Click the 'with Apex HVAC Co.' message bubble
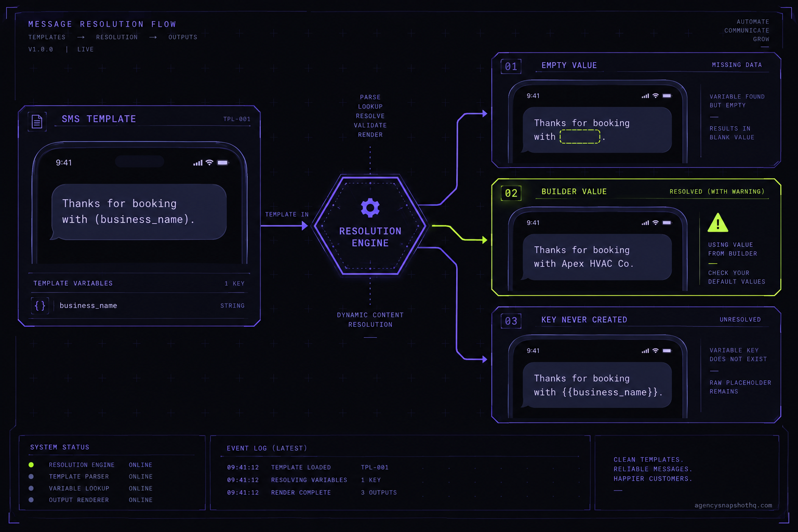 point(596,257)
